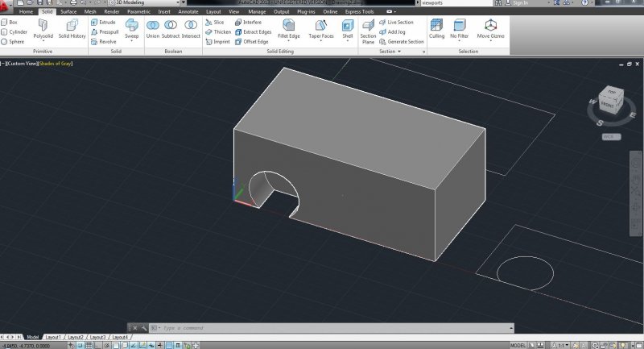The height and width of the screenshot is (349, 644).
Task: Select the Box primitive tool
Action: (10, 23)
